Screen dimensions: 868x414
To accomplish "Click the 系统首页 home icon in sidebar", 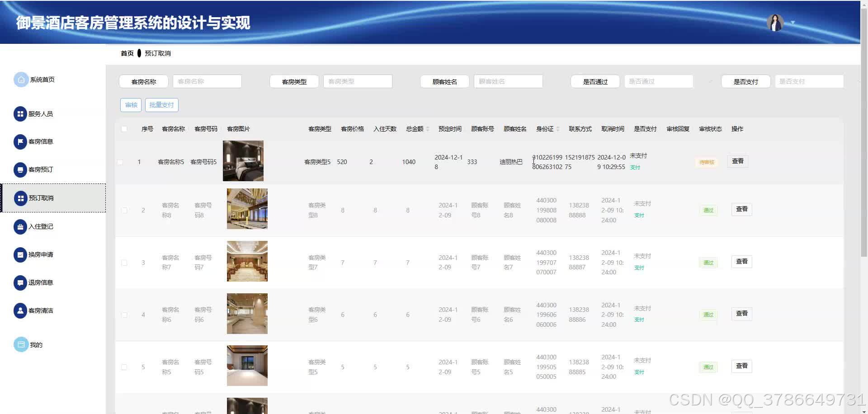I will (x=21, y=80).
